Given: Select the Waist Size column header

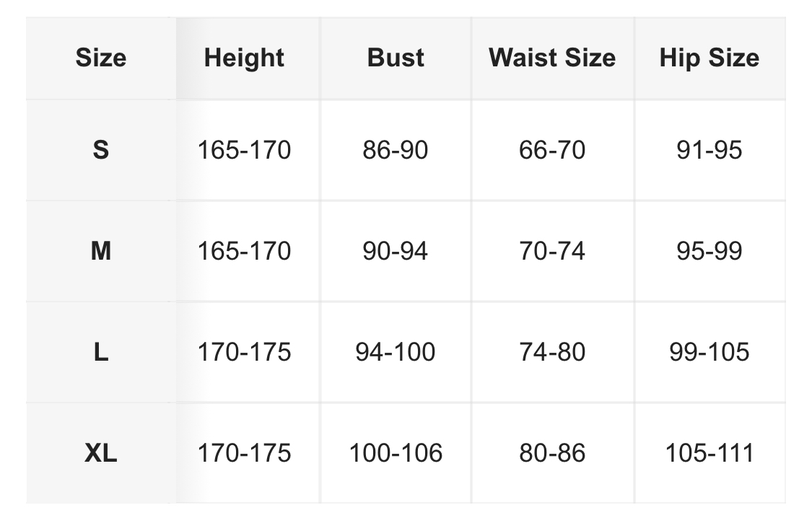Looking at the screenshot, I should click(x=552, y=58).
